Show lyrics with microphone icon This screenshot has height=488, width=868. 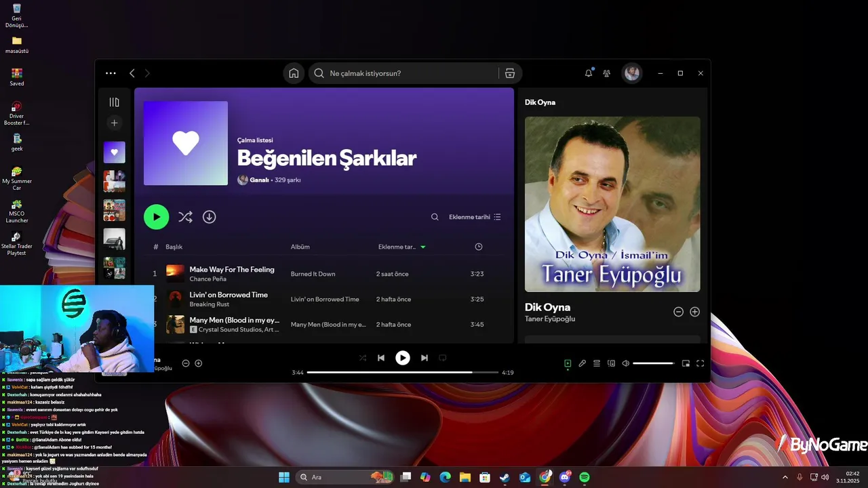tap(583, 363)
